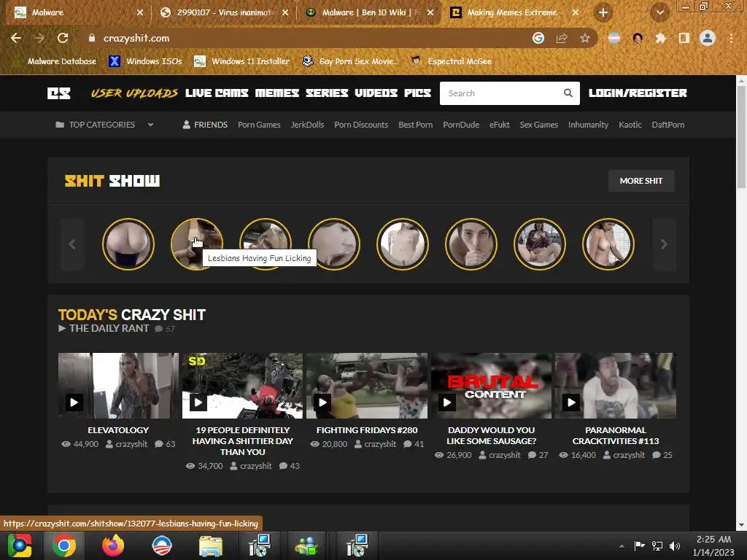Open the Inhumanity link

(588, 125)
